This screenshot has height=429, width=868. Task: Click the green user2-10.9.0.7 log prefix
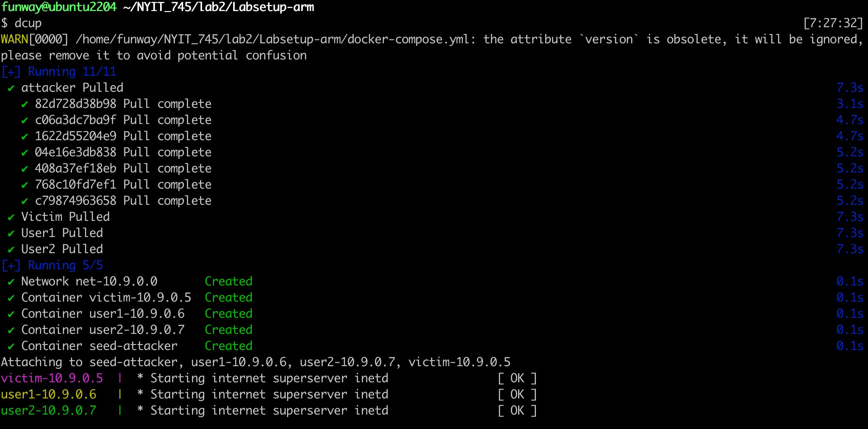click(x=48, y=410)
